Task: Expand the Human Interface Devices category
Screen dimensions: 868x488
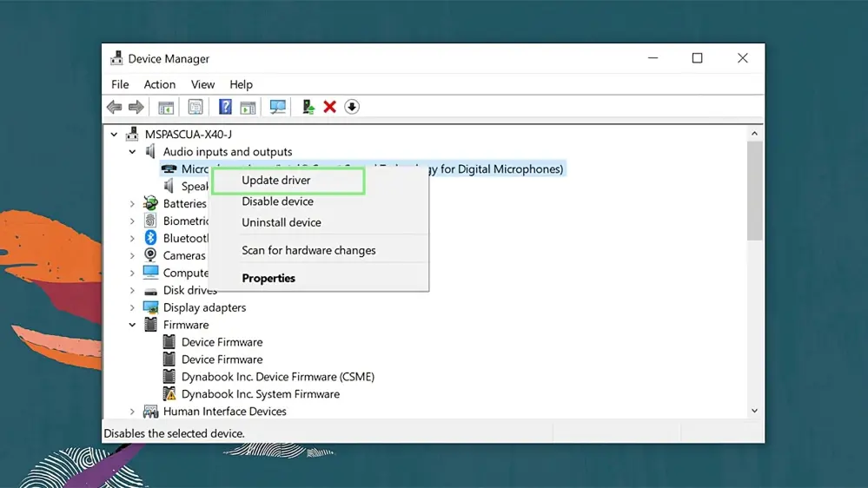Action: [132, 411]
